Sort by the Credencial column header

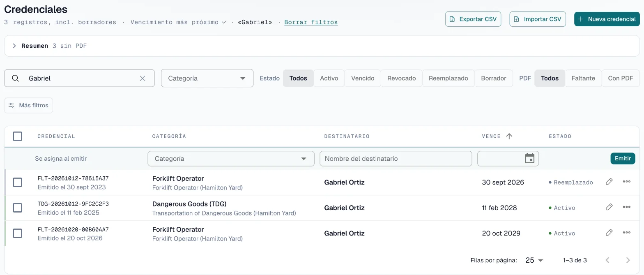(56, 136)
